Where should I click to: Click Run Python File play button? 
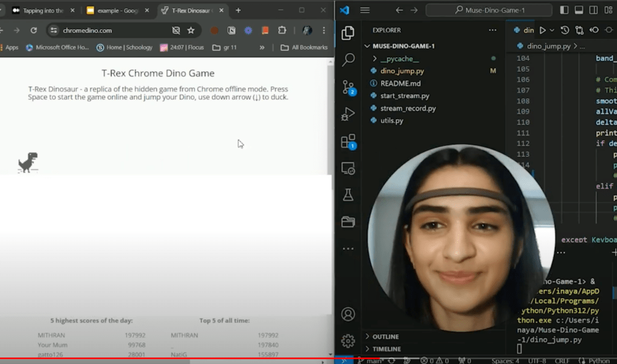click(x=542, y=30)
